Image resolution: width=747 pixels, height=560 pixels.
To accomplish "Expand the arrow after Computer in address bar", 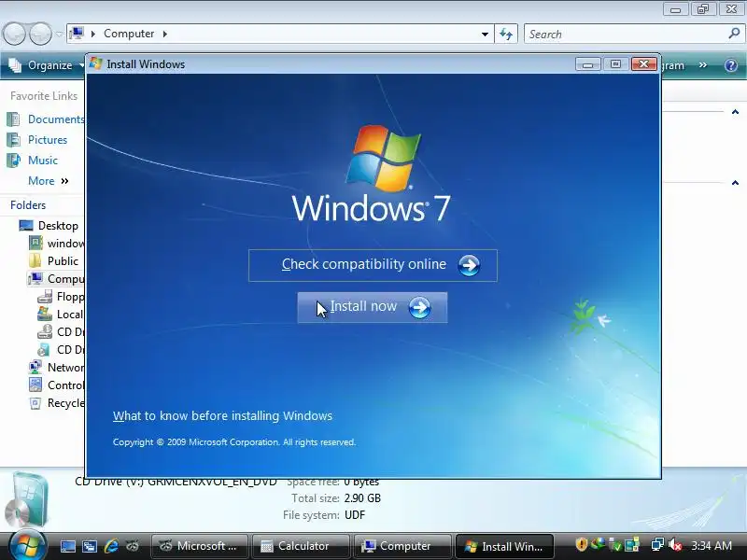I will pos(165,34).
